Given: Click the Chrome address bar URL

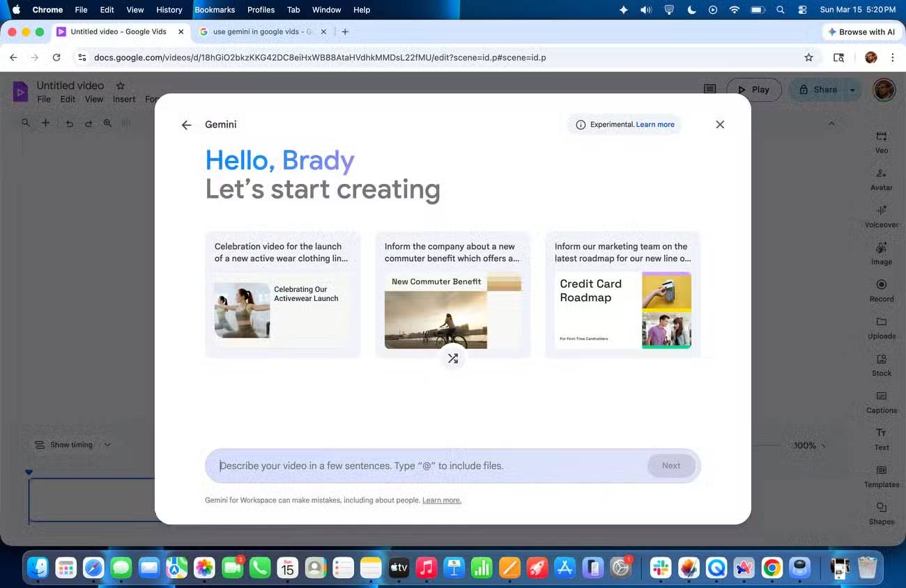Looking at the screenshot, I should (320, 58).
